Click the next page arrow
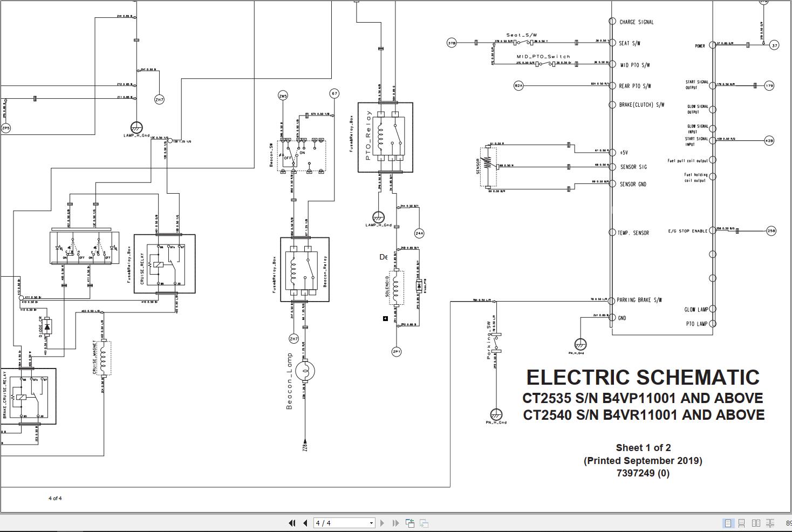This screenshot has height=532, width=792. coord(382,523)
